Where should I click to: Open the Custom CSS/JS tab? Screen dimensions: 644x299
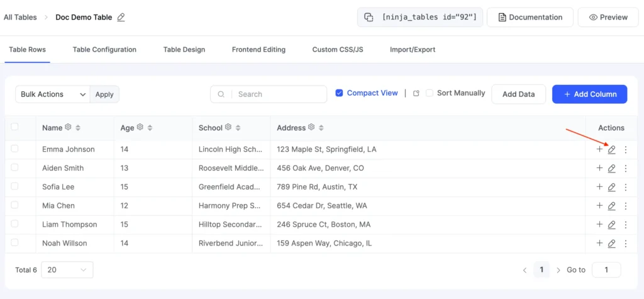tap(338, 50)
